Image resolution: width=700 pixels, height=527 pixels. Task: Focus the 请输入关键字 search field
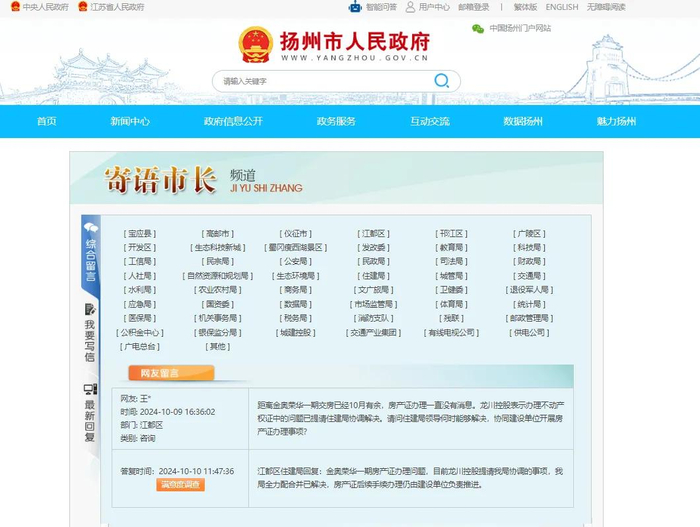click(336, 81)
